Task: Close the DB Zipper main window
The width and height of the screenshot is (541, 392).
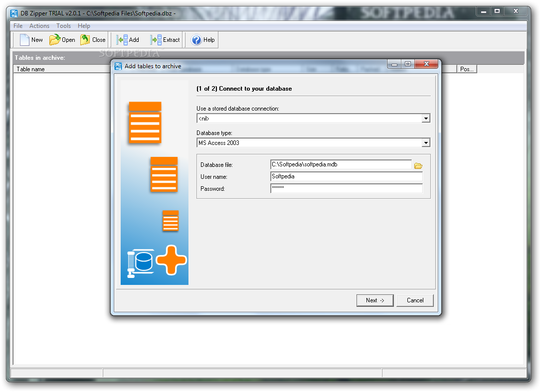Action: 516,11
